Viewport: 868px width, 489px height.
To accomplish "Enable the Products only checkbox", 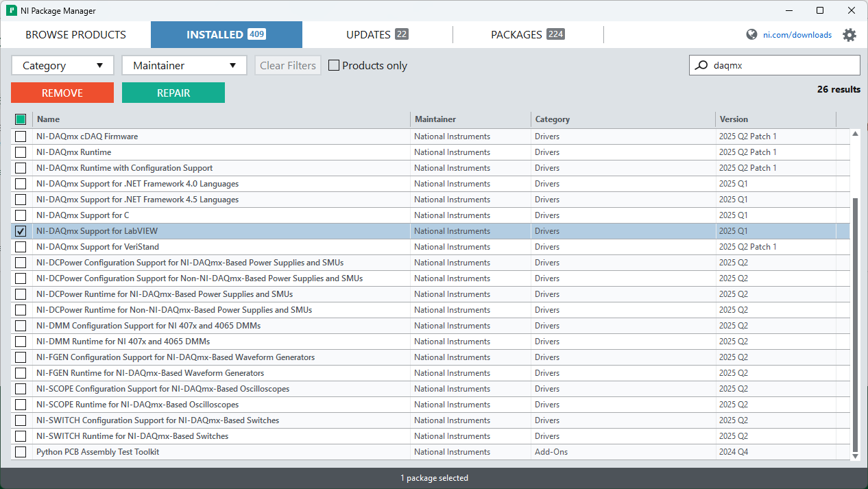I will (334, 65).
